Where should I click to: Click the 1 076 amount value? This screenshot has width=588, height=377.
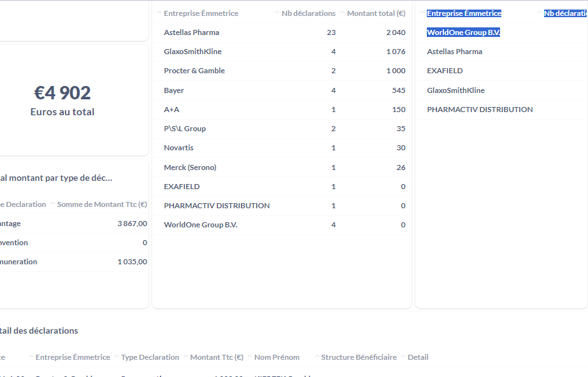(x=396, y=52)
